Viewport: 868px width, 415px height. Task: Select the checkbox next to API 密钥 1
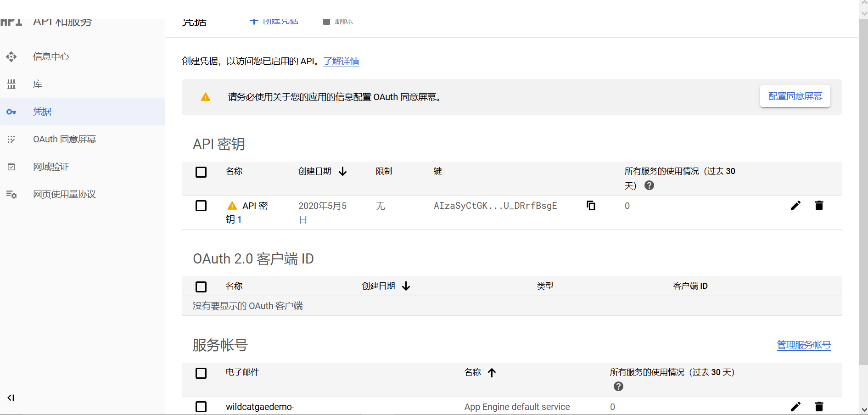coord(201,206)
